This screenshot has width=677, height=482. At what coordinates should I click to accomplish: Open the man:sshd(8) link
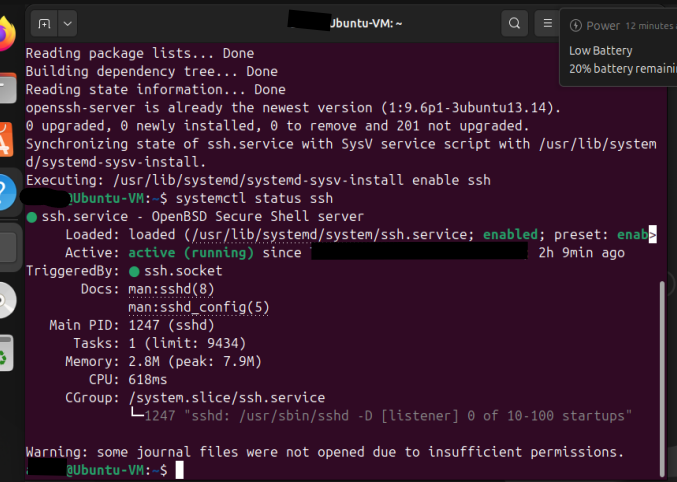(x=171, y=289)
